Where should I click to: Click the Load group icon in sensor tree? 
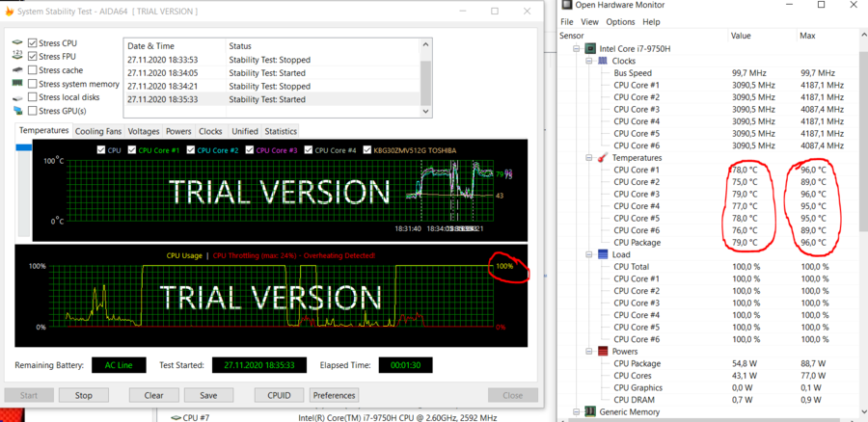[603, 254]
